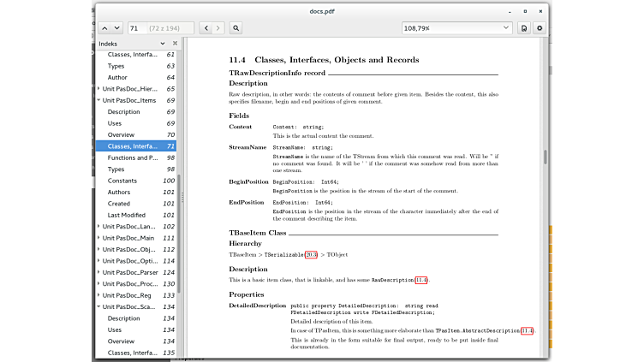Click the document's vertical scrollbar thumb

coord(545,158)
